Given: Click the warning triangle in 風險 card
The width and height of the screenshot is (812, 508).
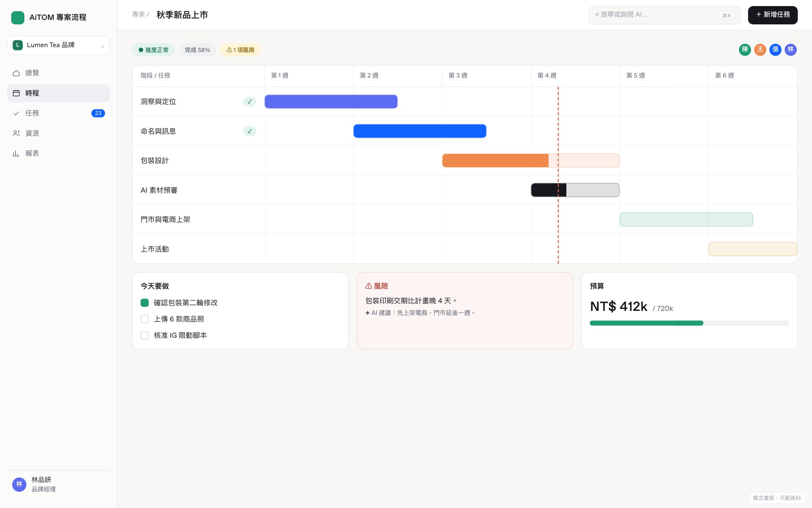Looking at the screenshot, I should 369,286.
